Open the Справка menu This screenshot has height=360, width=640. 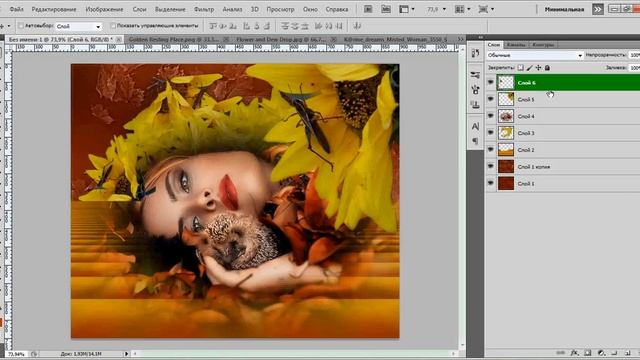click(x=337, y=9)
